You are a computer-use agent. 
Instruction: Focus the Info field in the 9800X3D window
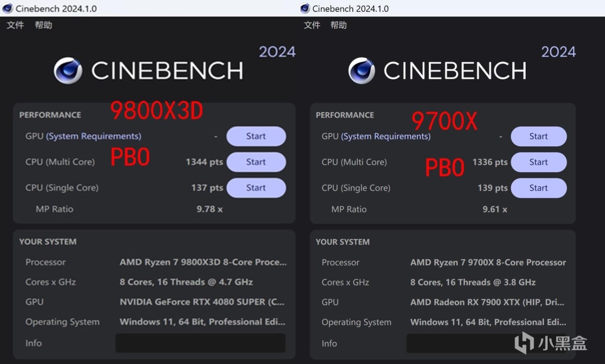pos(200,343)
